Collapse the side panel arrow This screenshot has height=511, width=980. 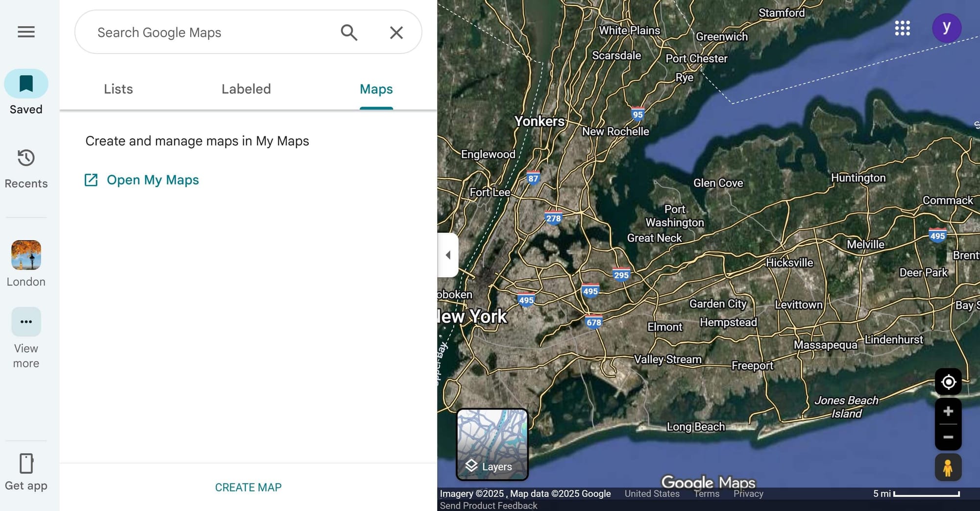point(448,255)
